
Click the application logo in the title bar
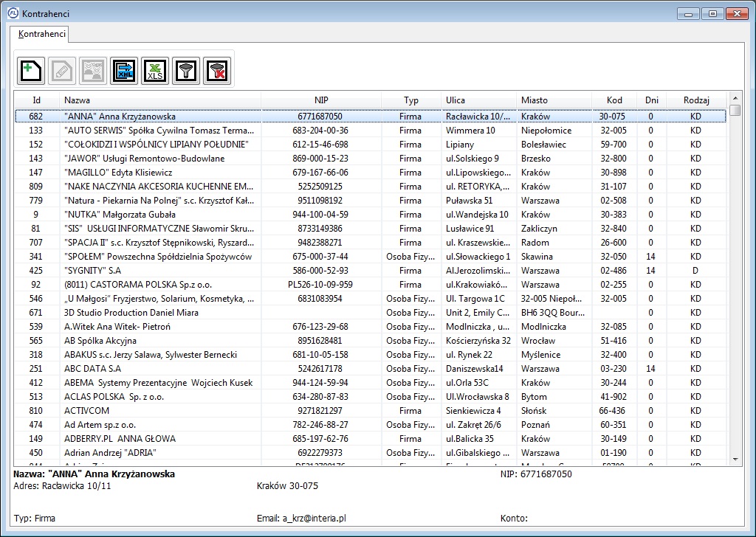pos(13,13)
